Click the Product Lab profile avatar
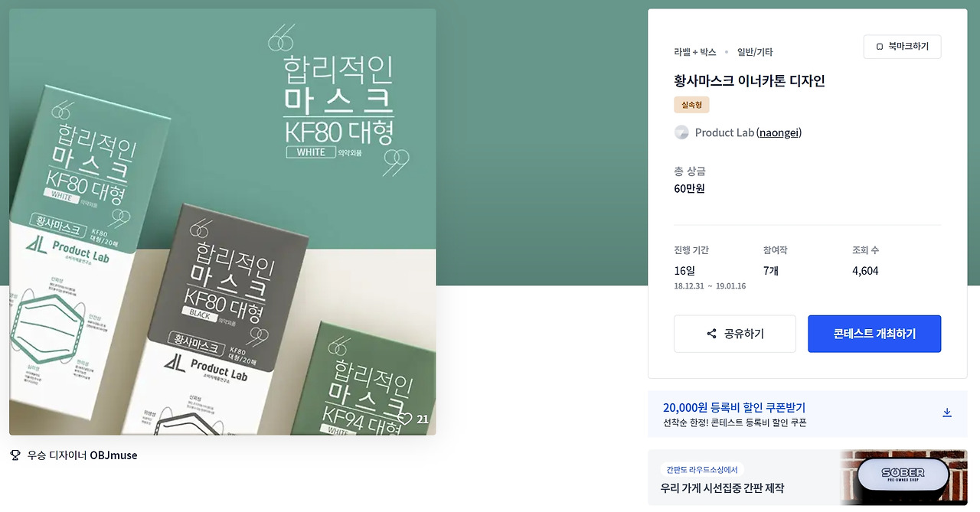The height and width of the screenshot is (512, 980). click(x=681, y=132)
